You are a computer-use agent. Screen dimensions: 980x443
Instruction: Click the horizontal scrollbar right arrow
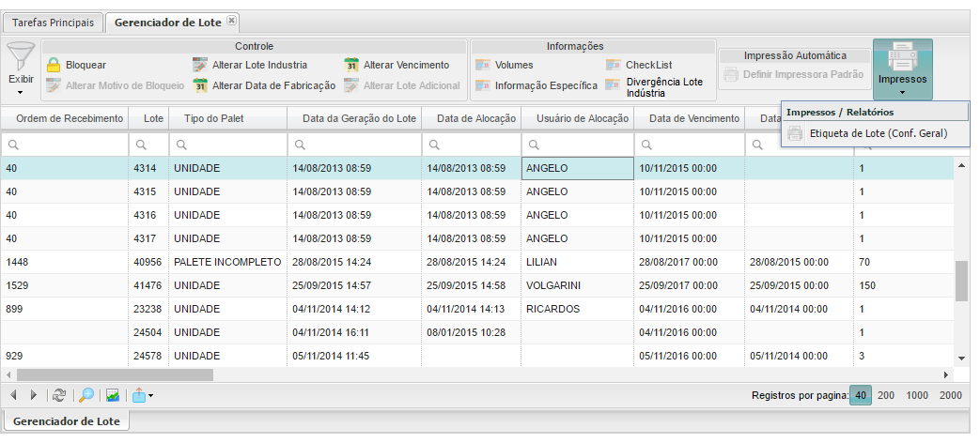pos(945,375)
